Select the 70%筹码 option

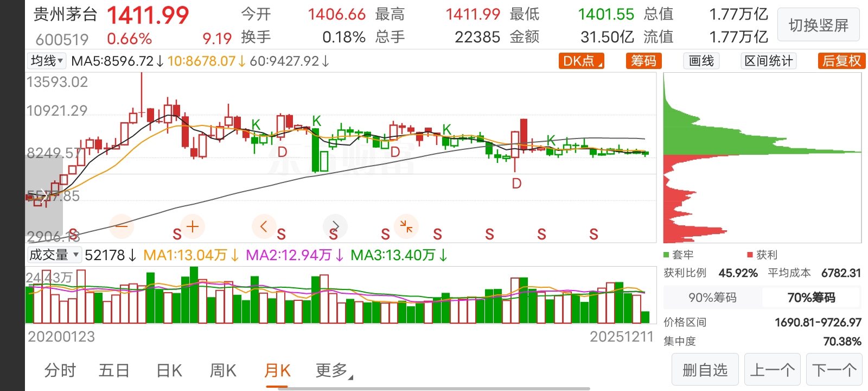coord(812,298)
